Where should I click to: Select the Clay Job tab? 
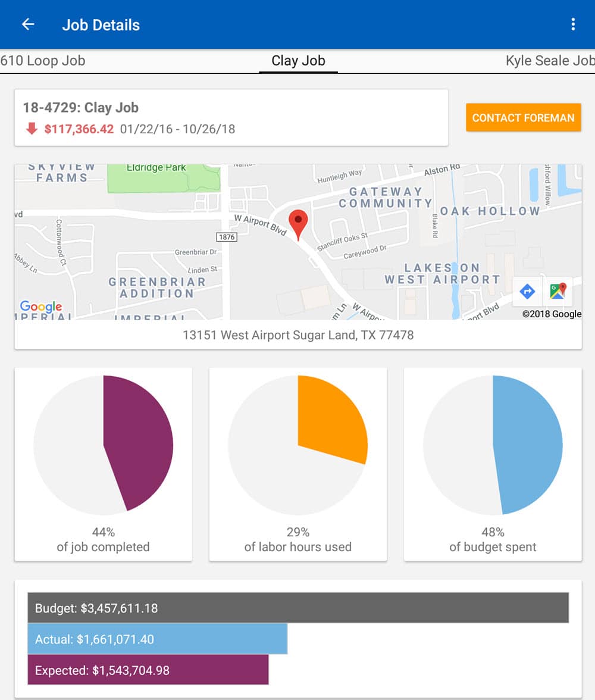[298, 61]
